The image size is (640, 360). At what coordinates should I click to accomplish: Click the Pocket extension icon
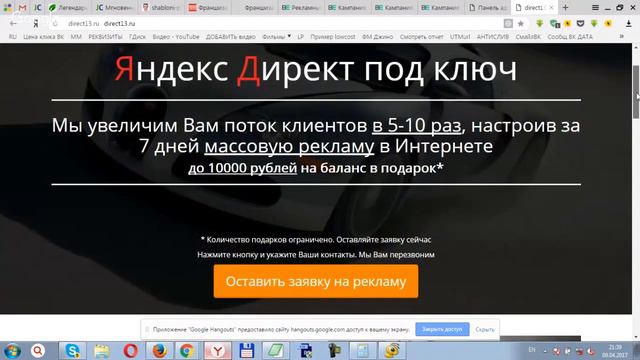(x=580, y=24)
